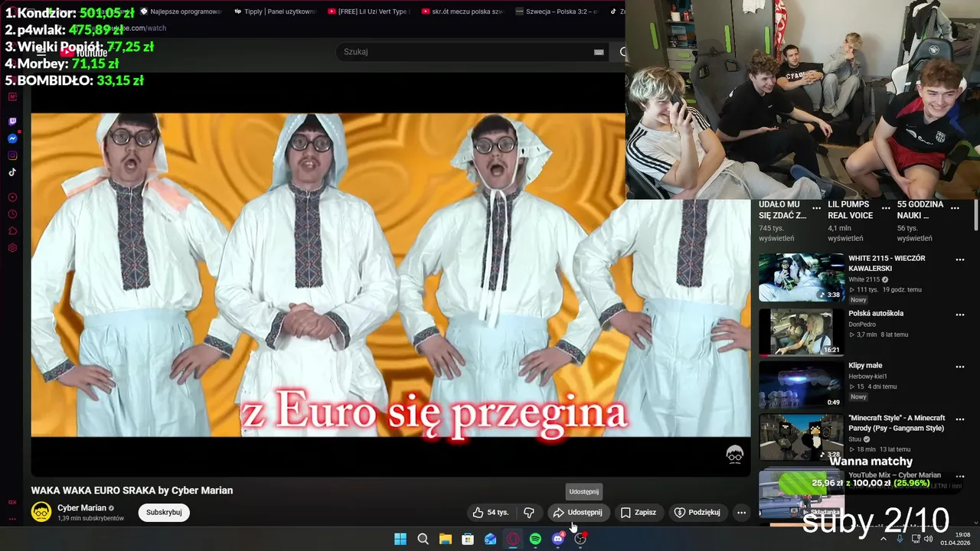Open Messenger in the Opera GX sidebar
This screenshot has height=551, width=980.
tap(12, 139)
